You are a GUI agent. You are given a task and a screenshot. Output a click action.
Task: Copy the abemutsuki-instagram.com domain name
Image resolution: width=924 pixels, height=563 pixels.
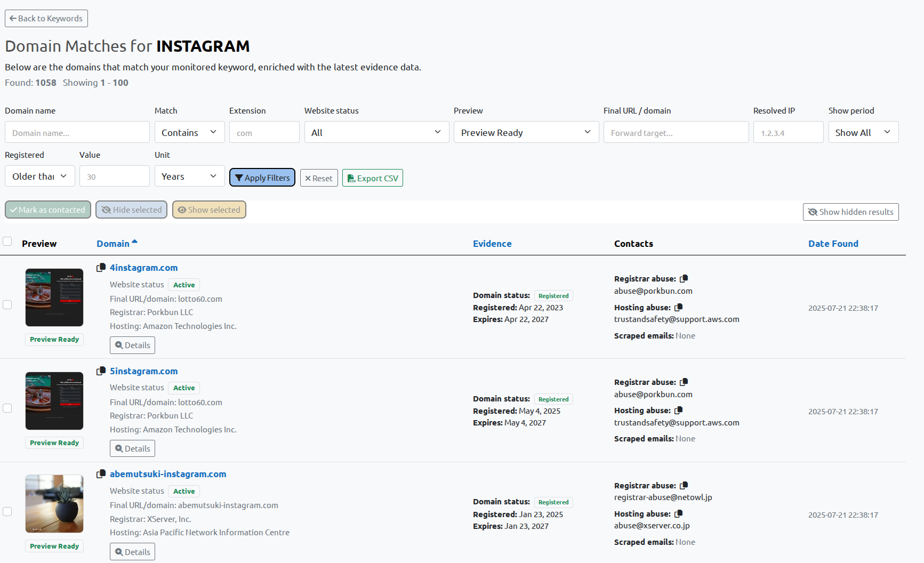coord(101,474)
